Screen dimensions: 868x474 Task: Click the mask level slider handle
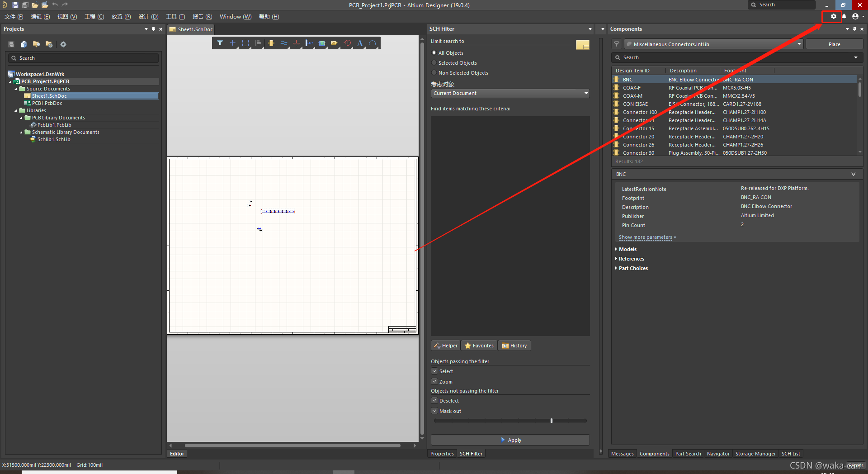click(552, 421)
